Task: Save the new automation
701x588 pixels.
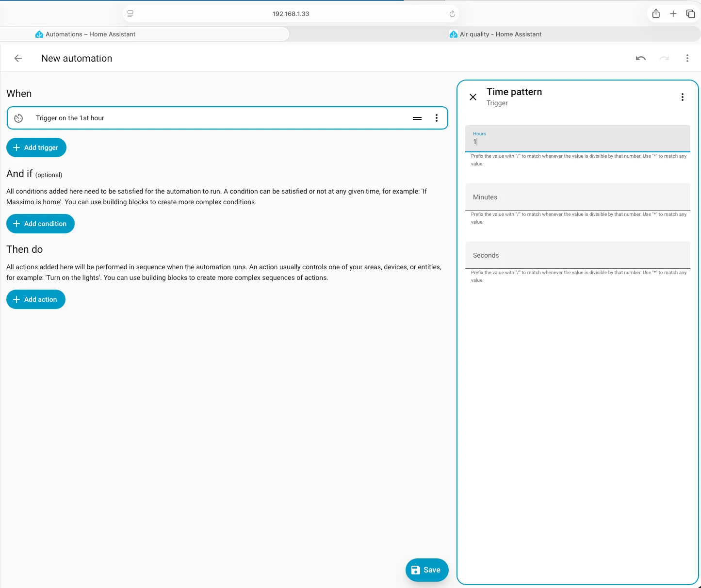Action: [x=427, y=570]
